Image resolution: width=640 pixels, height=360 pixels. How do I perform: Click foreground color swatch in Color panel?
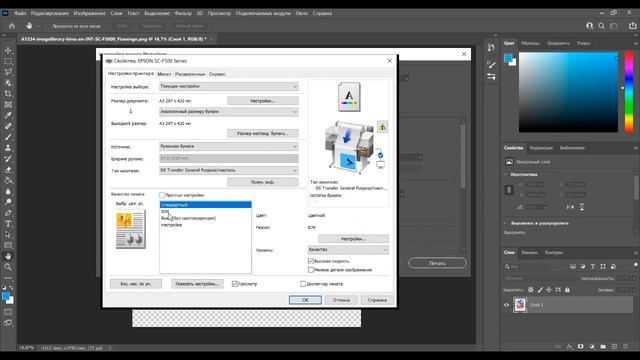508,58
